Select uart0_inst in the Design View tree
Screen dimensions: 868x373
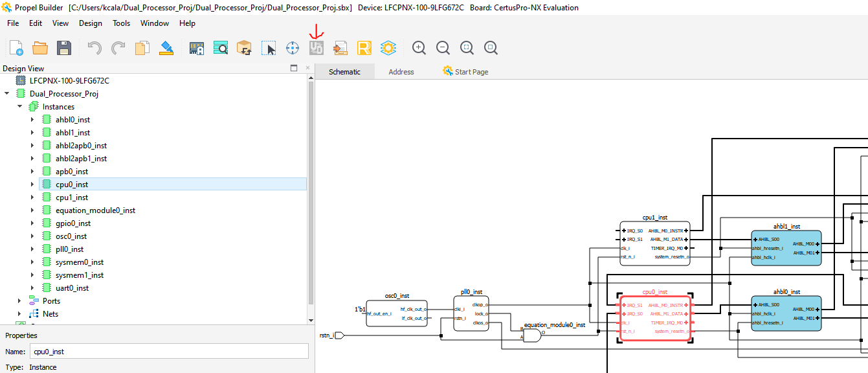[72, 288]
